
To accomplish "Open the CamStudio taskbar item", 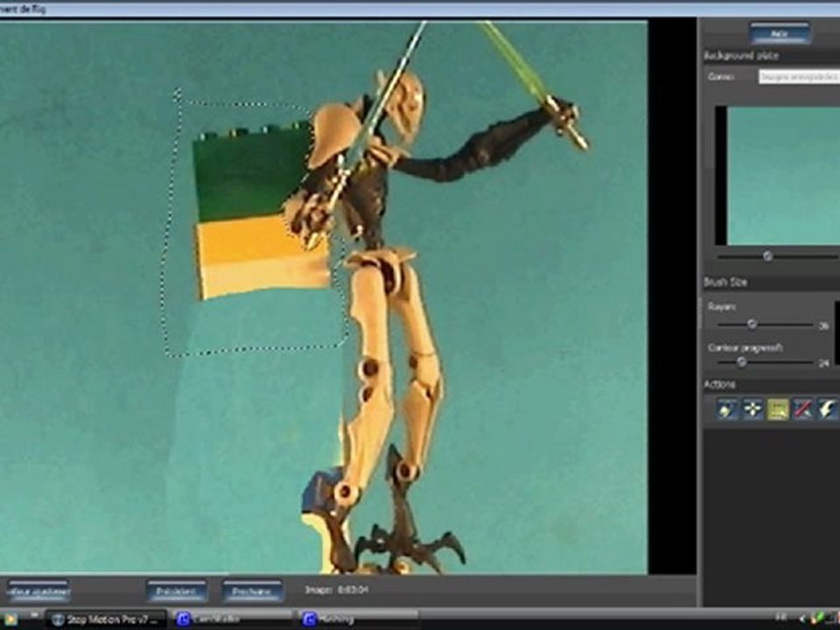I will pyautogui.click(x=233, y=619).
